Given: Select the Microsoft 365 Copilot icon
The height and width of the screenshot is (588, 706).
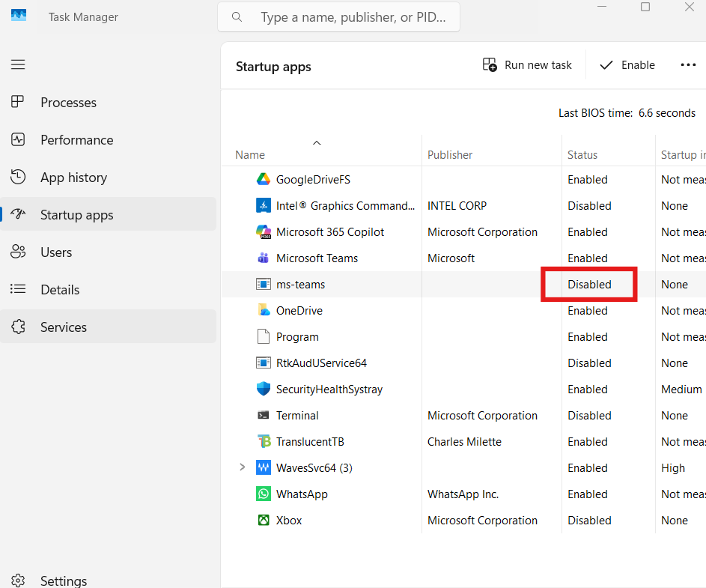Looking at the screenshot, I should [264, 231].
